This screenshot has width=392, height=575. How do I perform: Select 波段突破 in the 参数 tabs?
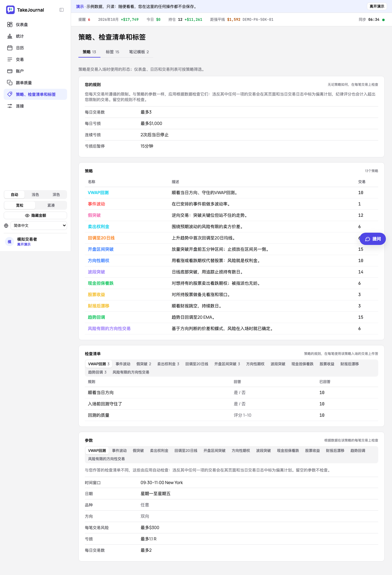pyautogui.click(x=263, y=451)
